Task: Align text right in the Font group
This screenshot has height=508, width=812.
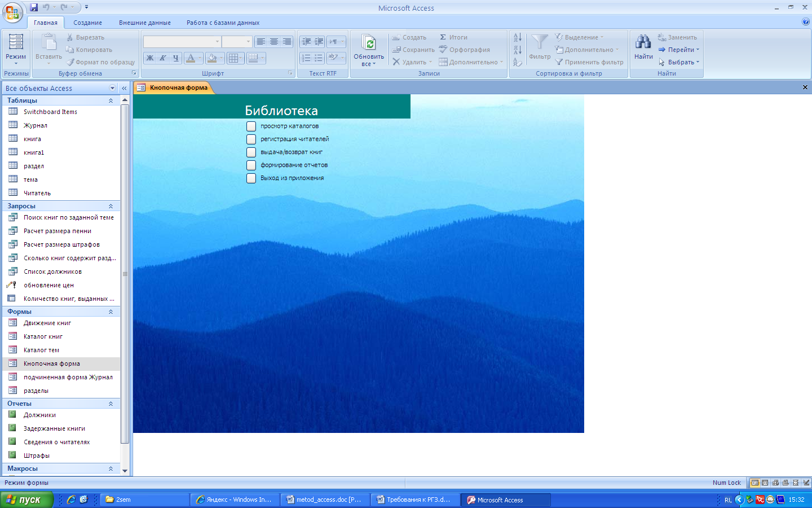Action: 287,42
